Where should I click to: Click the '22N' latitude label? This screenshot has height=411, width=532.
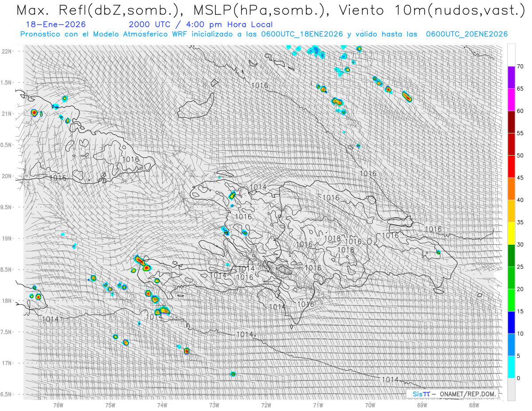point(6,51)
